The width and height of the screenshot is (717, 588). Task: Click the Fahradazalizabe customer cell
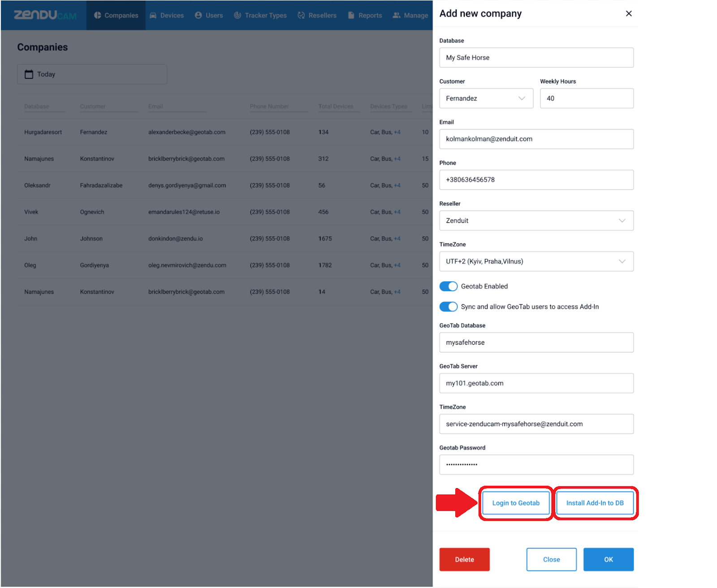(x=101, y=185)
